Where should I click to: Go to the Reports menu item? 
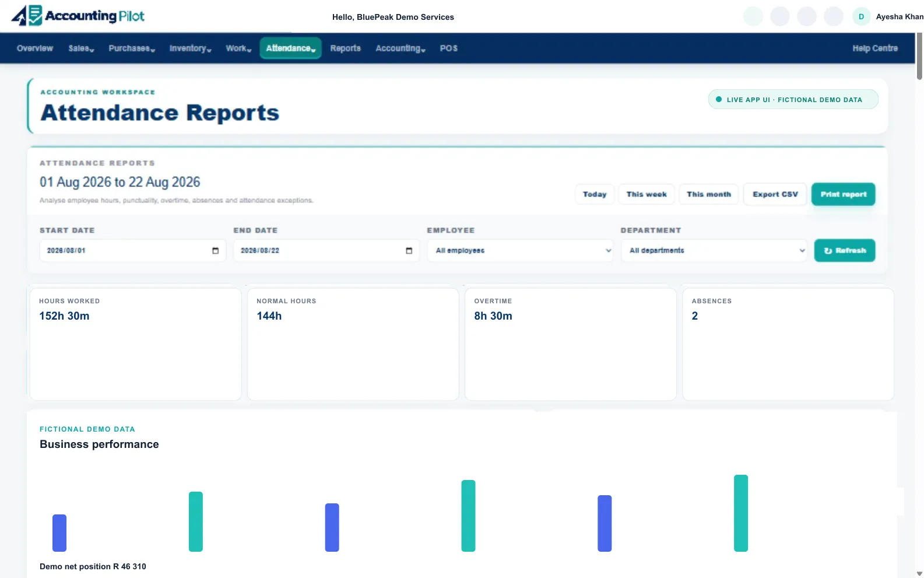tap(345, 48)
